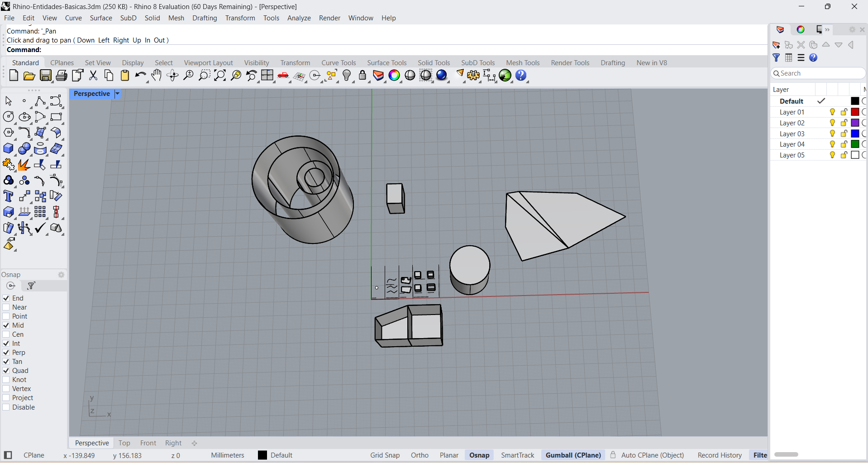Select the Box tool in the sidebar
The image size is (868, 463).
pos(8,148)
